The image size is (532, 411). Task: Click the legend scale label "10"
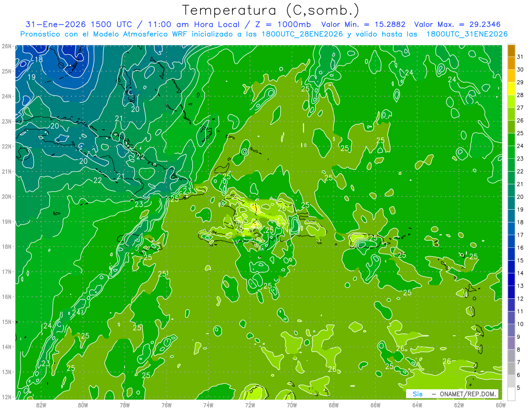coord(520,324)
